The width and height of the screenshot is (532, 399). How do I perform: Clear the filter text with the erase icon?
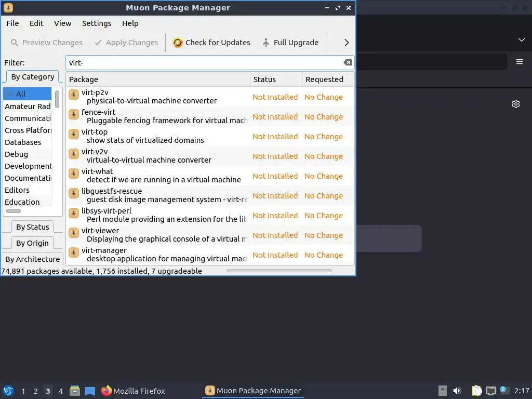(x=348, y=62)
